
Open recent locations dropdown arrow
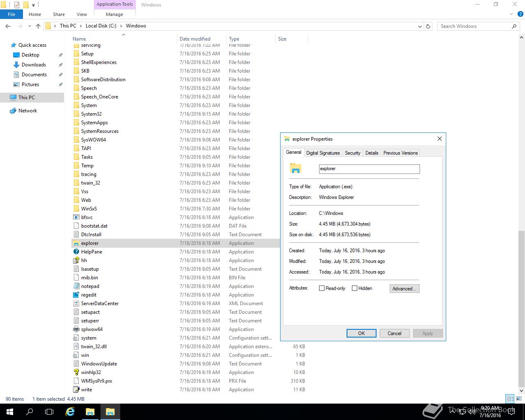30,26
